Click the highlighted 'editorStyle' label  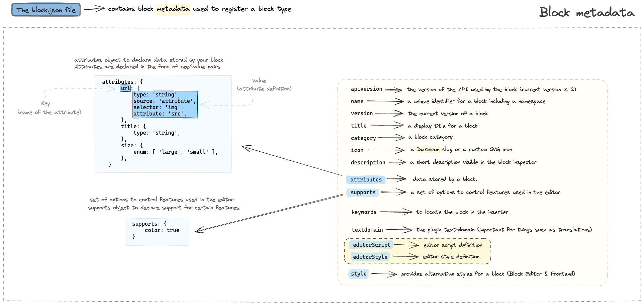370,257
